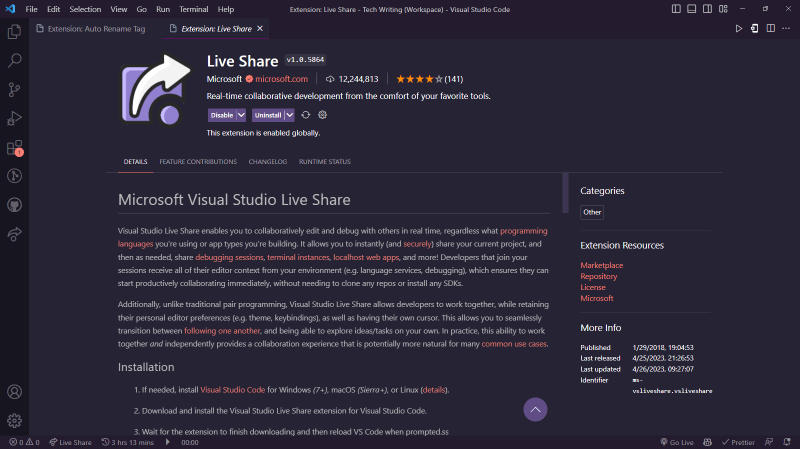Click errors and warnings count in status bar

point(24,442)
